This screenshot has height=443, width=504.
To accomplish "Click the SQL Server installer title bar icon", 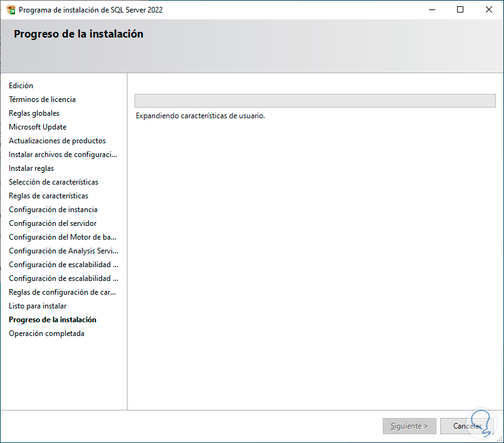I will point(11,9).
